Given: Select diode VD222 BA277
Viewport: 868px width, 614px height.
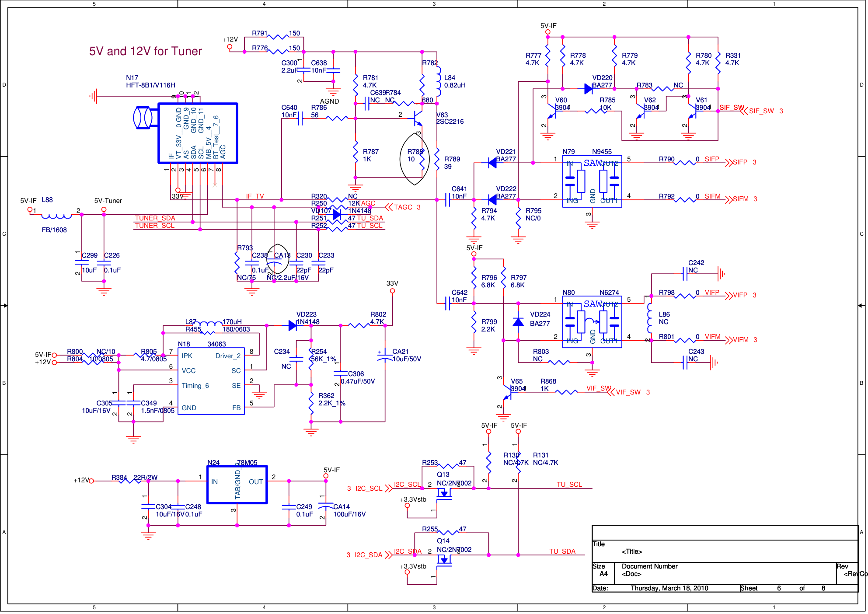Looking at the screenshot, I should pos(492,200).
